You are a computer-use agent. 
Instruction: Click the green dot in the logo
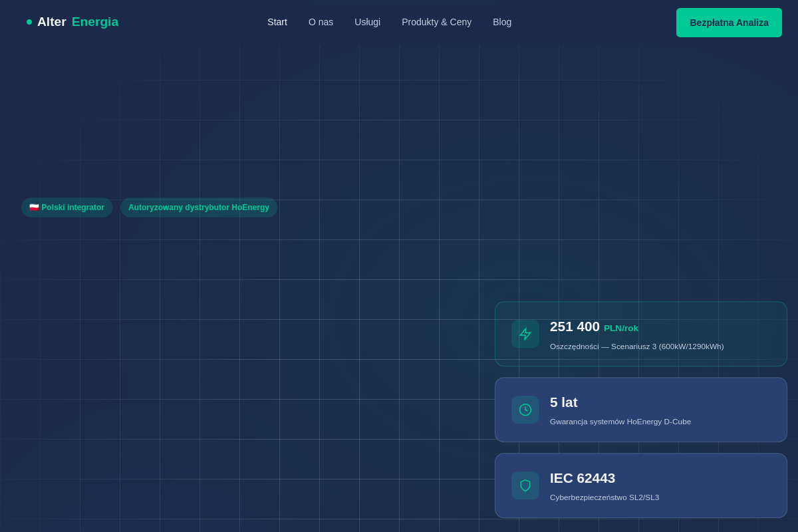click(x=29, y=22)
